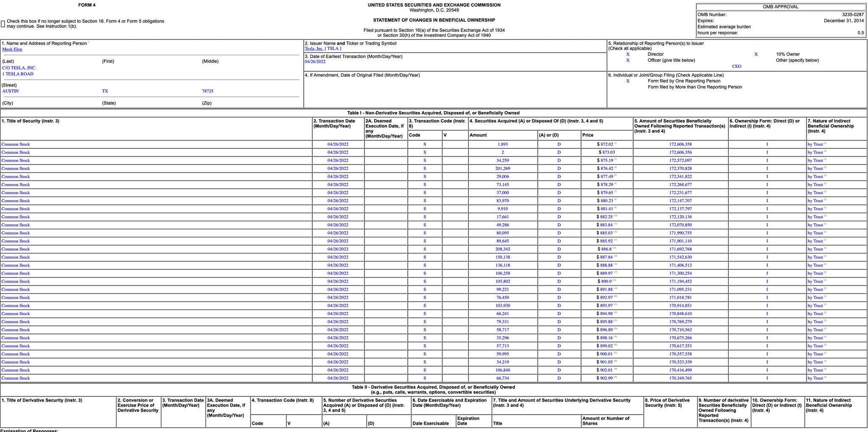Image resolution: width=868 pixels, height=432 pixels.
Task: Click the X mark next to Director
Action: point(628,54)
